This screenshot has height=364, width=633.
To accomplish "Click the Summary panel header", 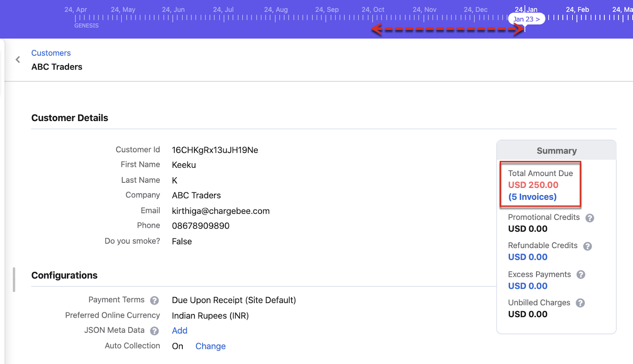I will [556, 151].
